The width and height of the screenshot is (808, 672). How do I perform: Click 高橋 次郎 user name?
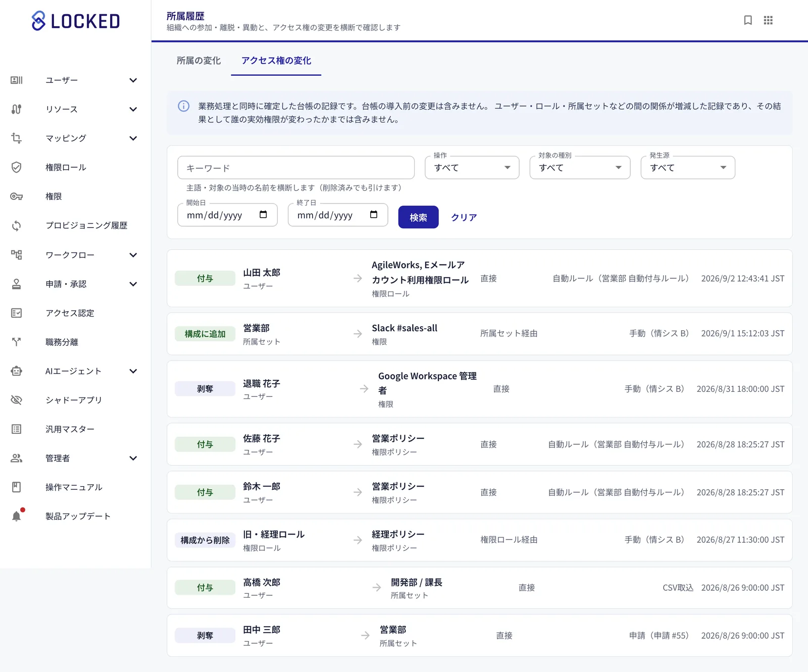coord(262,583)
